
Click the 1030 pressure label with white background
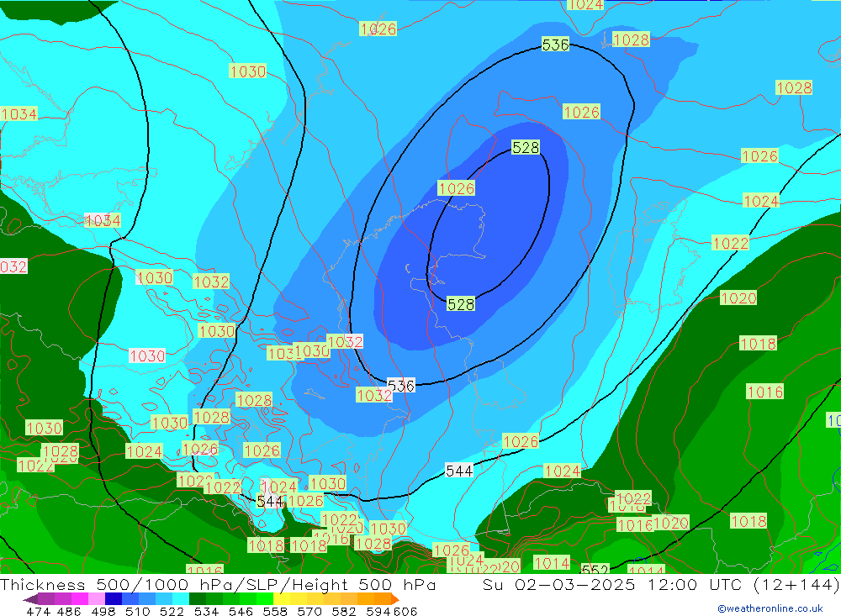(147, 355)
